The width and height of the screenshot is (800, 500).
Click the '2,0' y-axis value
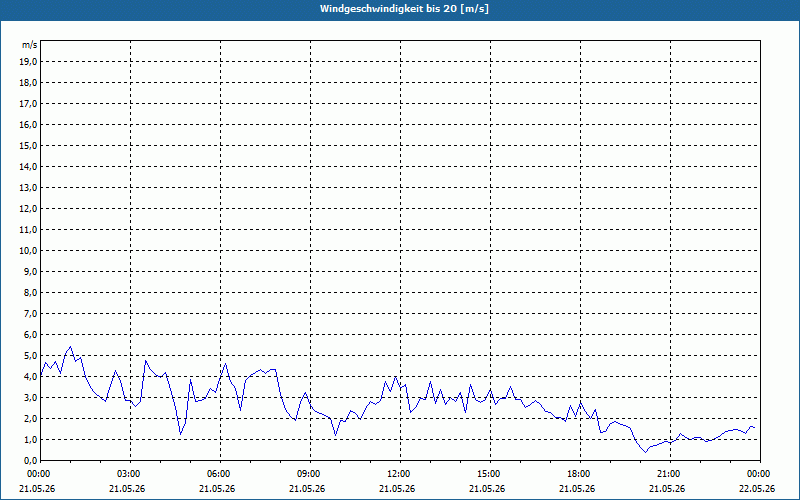[x=30, y=418]
